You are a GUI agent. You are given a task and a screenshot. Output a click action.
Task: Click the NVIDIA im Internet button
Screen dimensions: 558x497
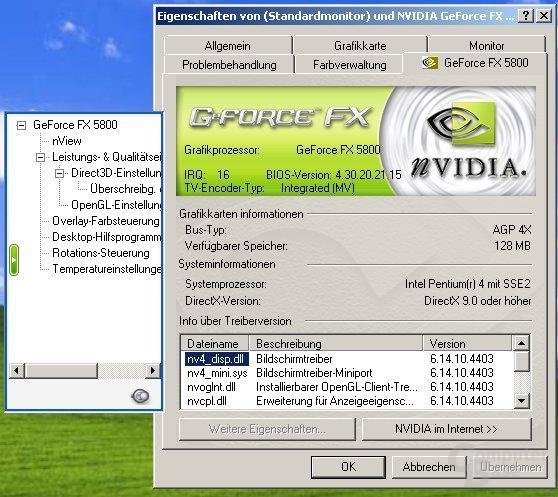(x=446, y=429)
